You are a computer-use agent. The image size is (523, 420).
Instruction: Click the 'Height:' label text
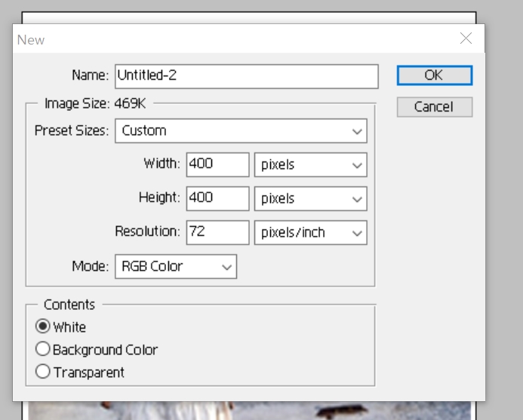tap(159, 198)
